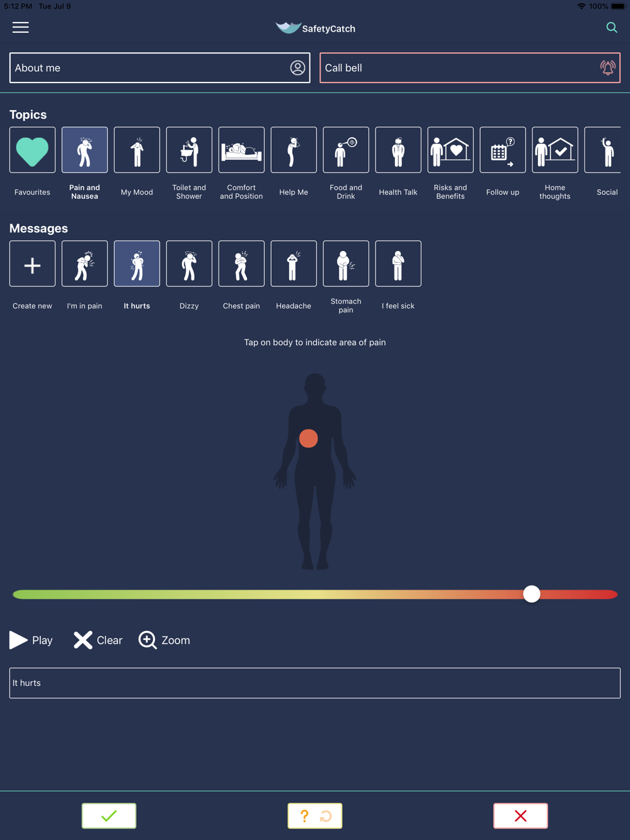
Task: Reject with the red X button
Action: point(520,815)
